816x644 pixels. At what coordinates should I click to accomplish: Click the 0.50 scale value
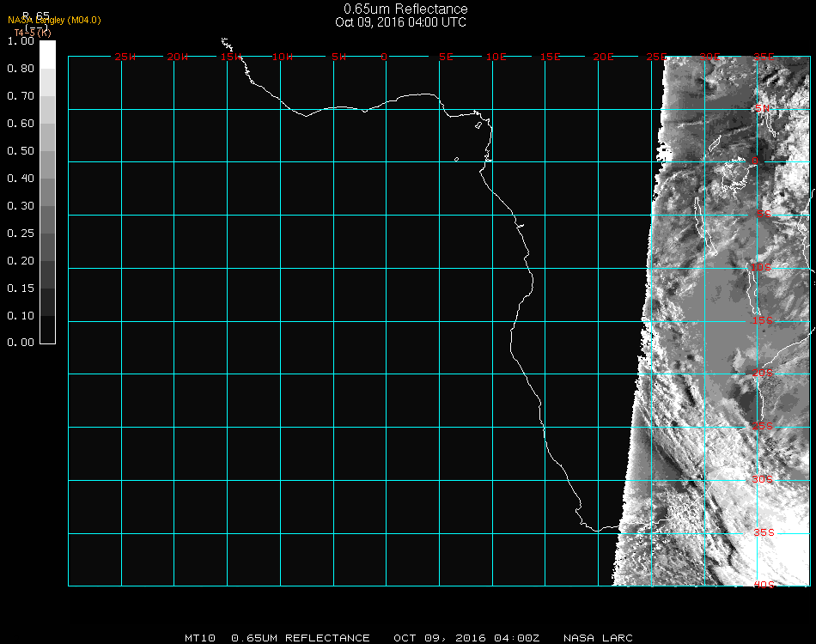click(x=21, y=151)
